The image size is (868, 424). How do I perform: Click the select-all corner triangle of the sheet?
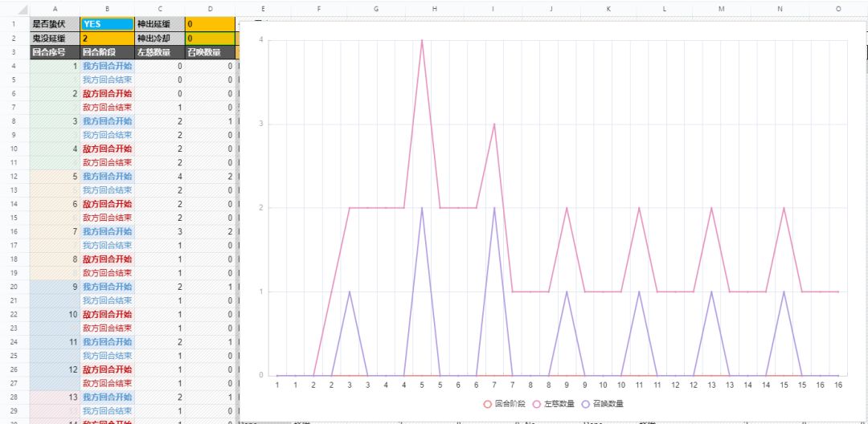22,10
